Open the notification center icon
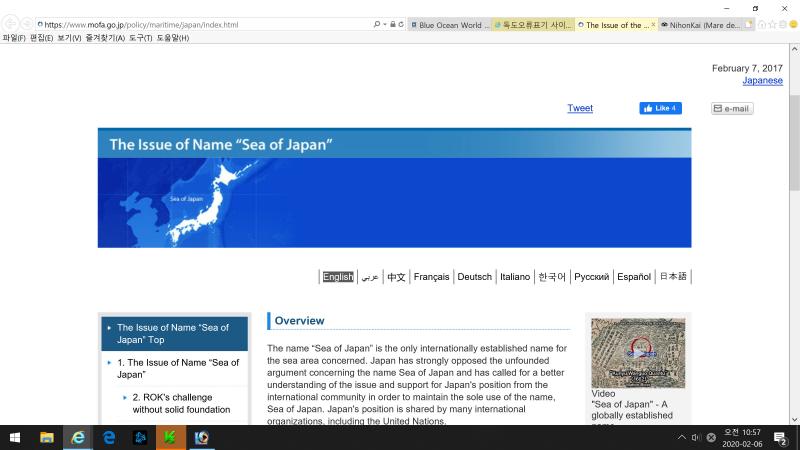800x450 pixels. 779,437
